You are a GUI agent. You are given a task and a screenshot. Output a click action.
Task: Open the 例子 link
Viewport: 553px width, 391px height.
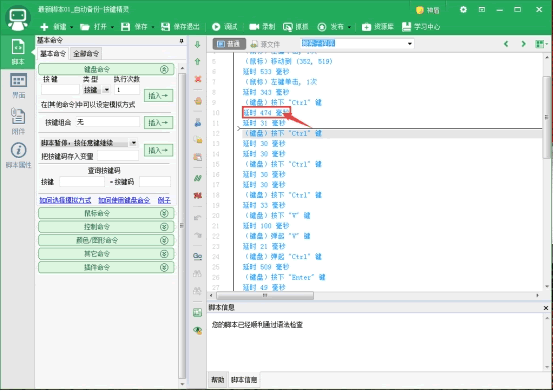pos(164,200)
